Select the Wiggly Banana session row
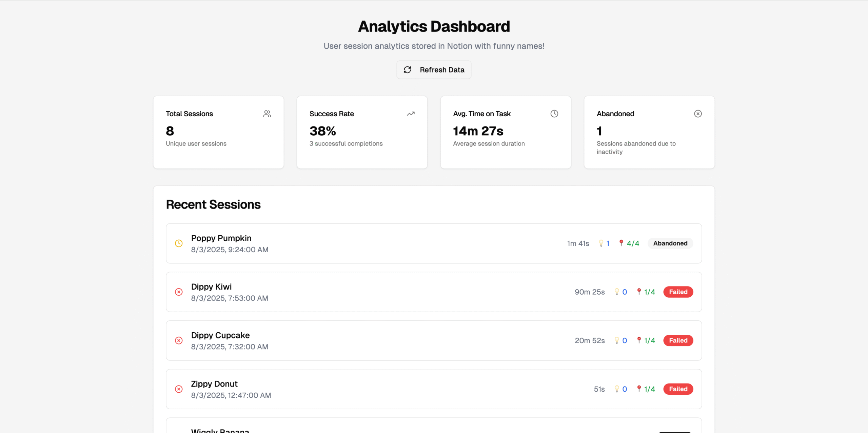868x433 pixels. click(x=434, y=426)
